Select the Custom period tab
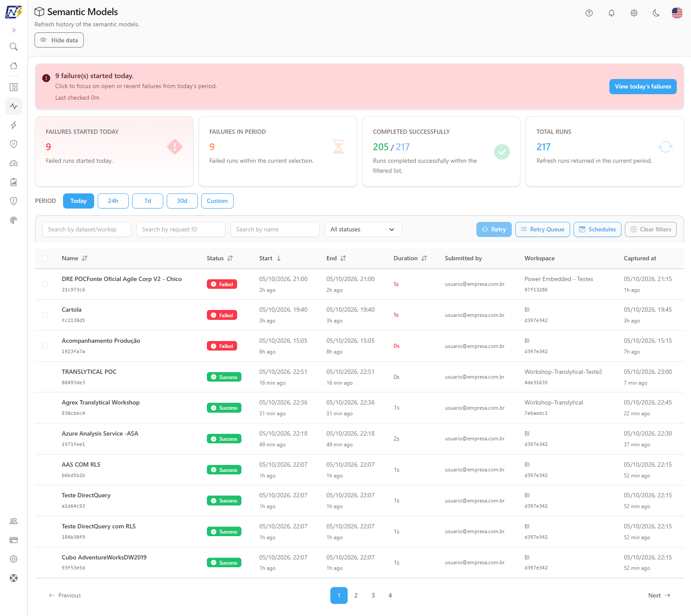This screenshot has height=616, width=691. (217, 201)
